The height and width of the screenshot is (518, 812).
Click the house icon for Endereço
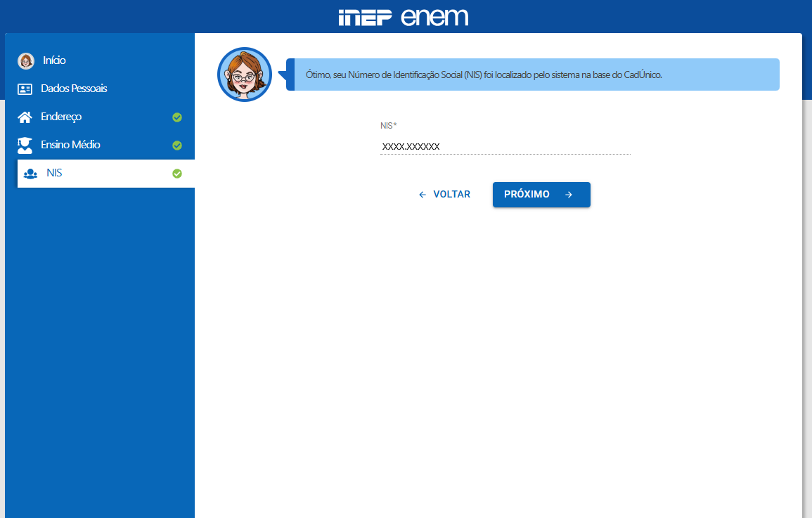coord(25,117)
